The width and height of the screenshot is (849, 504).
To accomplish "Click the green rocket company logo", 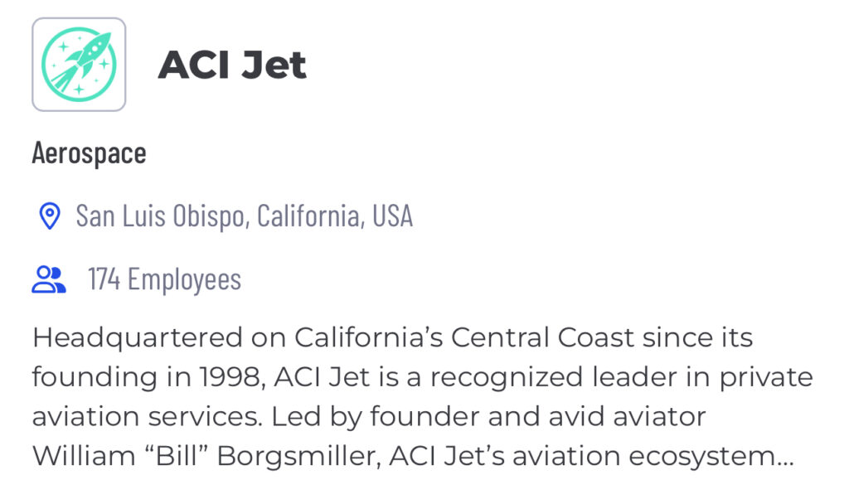I will coord(79,65).
